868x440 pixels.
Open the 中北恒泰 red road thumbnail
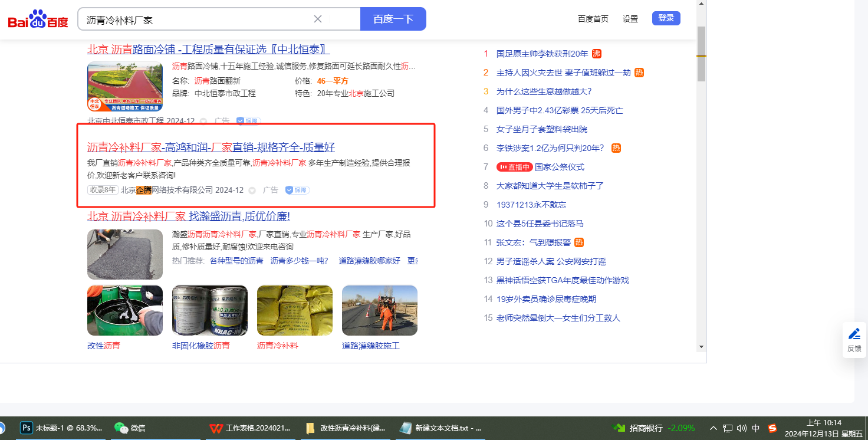[x=125, y=87]
